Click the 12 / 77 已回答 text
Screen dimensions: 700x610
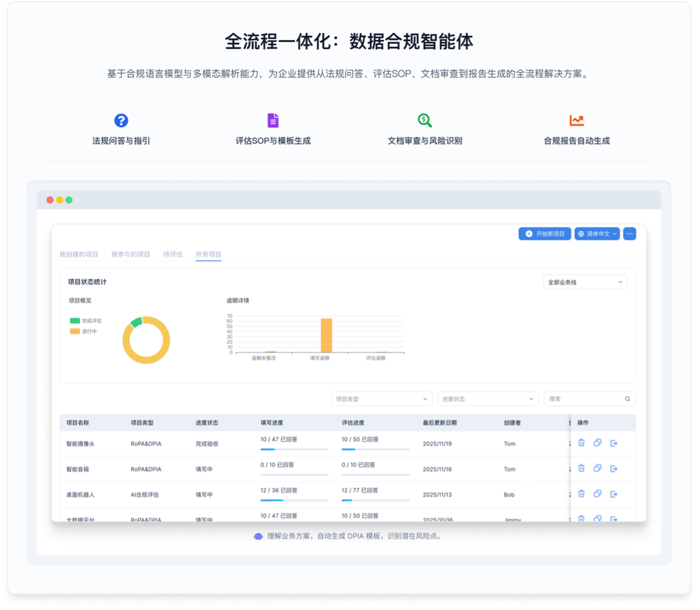[x=360, y=490]
